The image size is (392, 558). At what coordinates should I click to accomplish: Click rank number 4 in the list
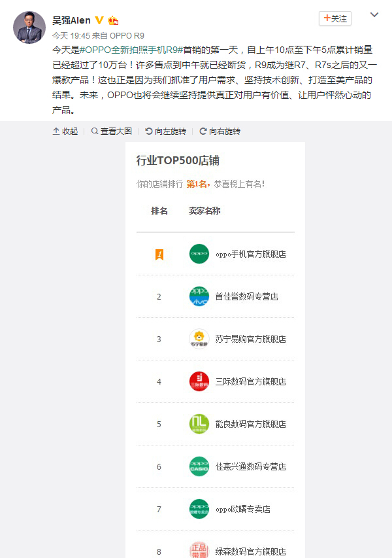[x=159, y=382]
